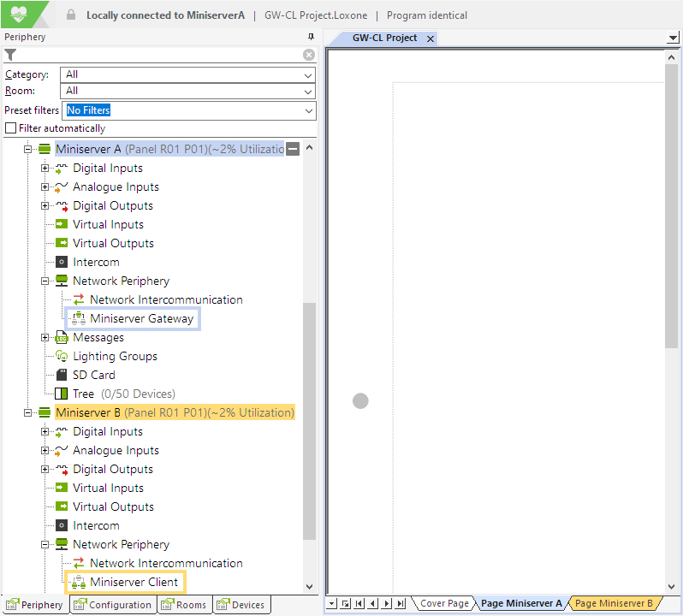The width and height of the screenshot is (683, 616).
Task: Click Network Intercommunication arrows icon under Miniserver A
Action: click(79, 299)
